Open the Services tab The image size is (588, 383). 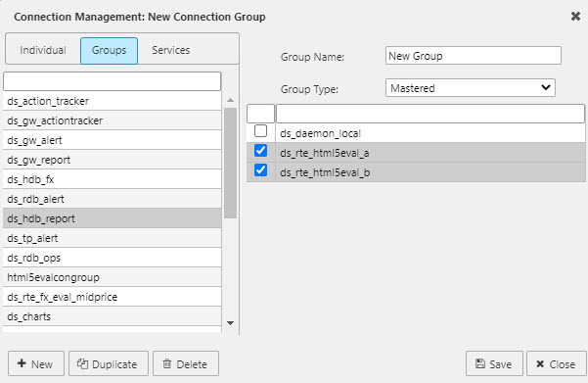[x=170, y=50]
